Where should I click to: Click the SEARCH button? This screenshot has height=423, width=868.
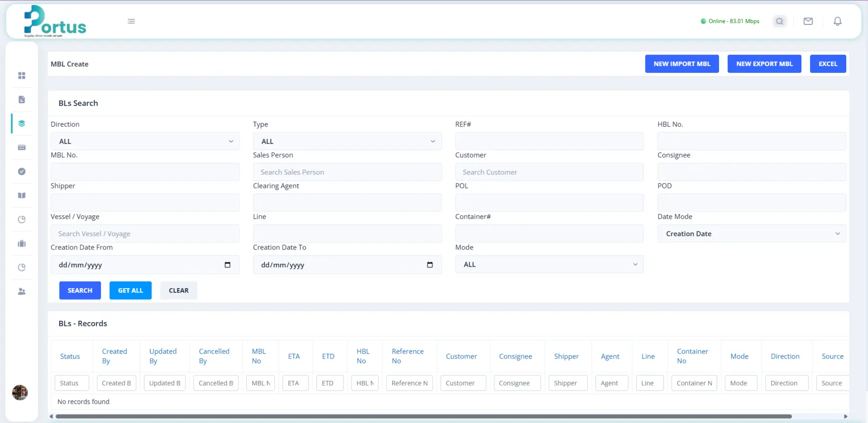click(x=80, y=291)
